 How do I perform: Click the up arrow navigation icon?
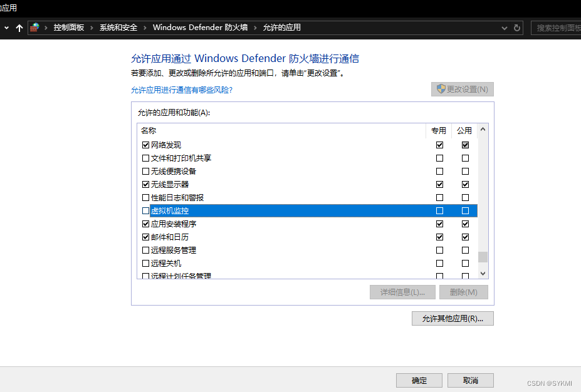point(19,28)
